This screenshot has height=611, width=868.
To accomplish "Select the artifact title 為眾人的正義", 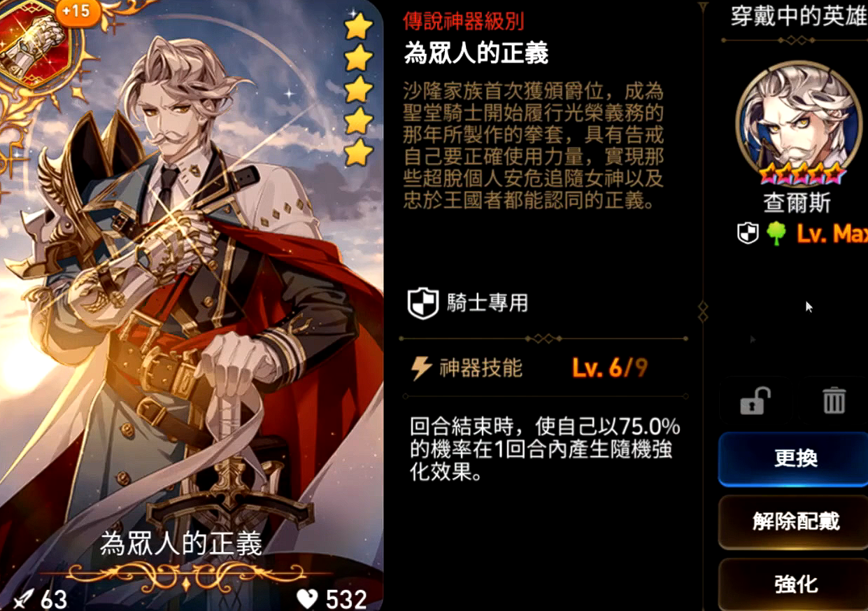I will [476, 54].
